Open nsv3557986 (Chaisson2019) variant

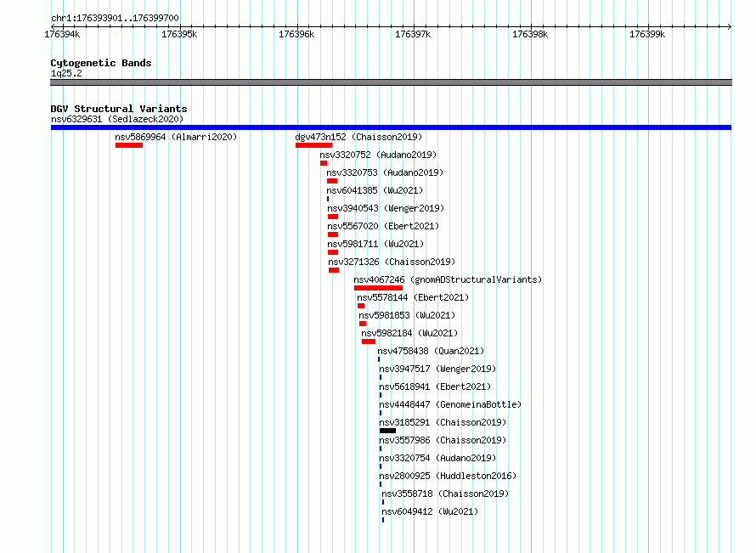pos(443,440)
